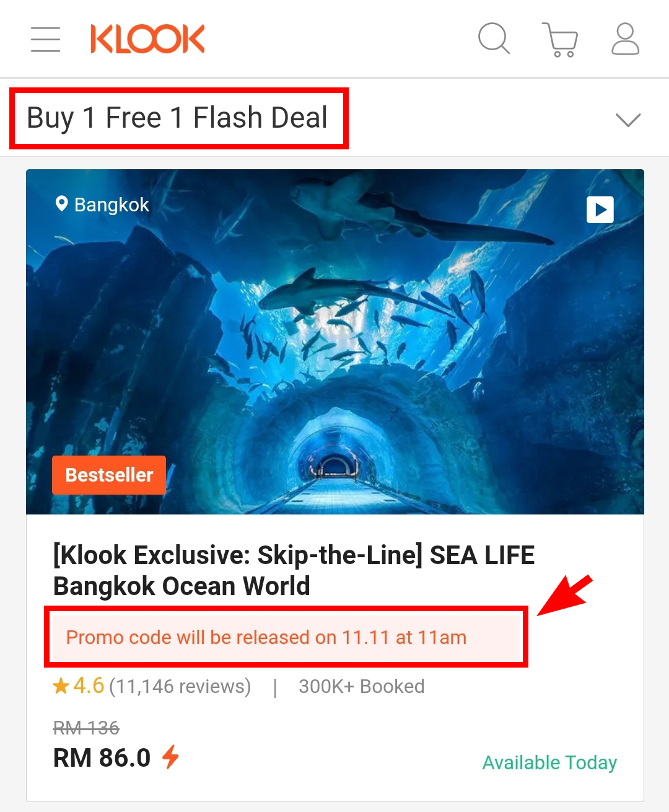This screenshot has width=669, height=812.
Task: Go to Klook home via logo
Action: [147, 39]
